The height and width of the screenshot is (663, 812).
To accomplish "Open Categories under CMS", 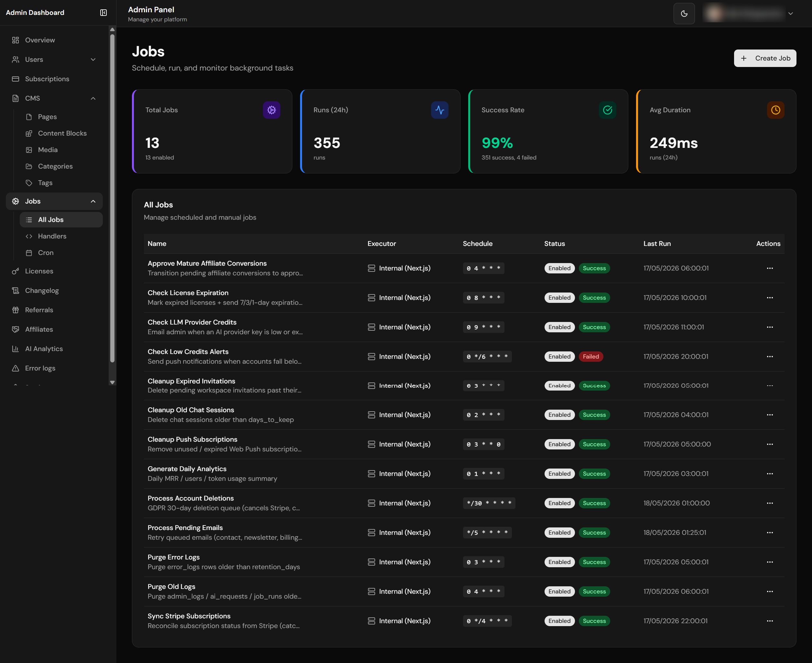I will (61, 166).
